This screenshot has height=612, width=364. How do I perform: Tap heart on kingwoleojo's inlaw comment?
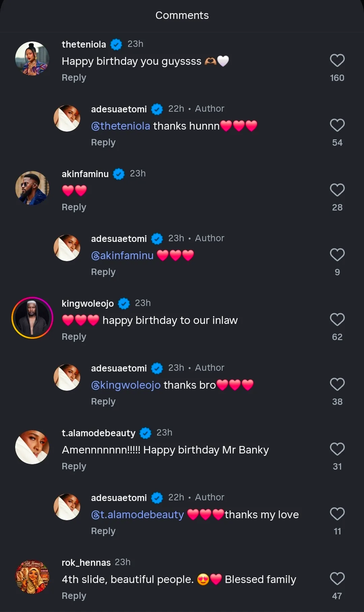(337, 320)
